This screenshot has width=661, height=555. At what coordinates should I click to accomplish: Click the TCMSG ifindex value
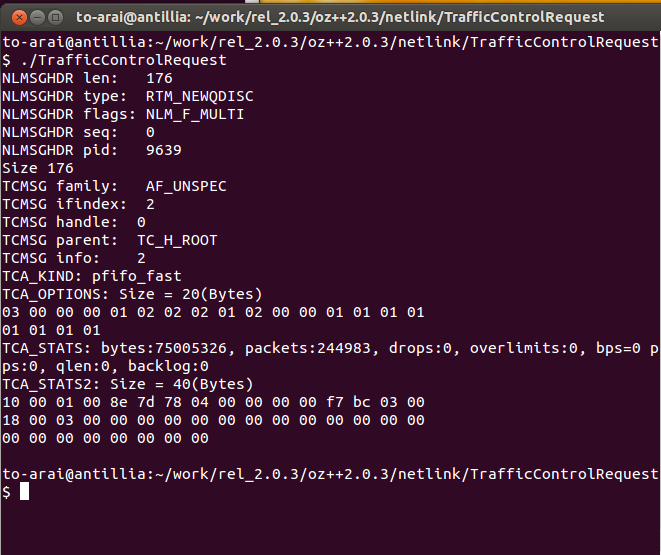pos(150,204)
